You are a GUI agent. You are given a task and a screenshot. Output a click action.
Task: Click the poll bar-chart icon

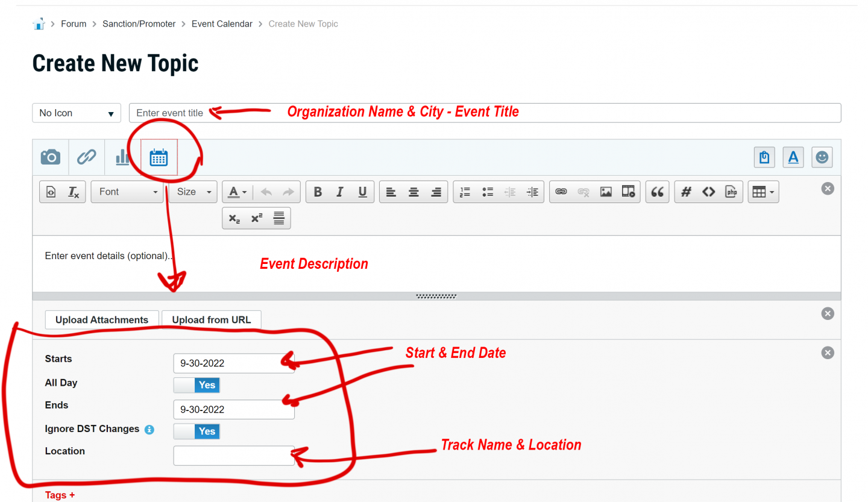coord(122,157)
